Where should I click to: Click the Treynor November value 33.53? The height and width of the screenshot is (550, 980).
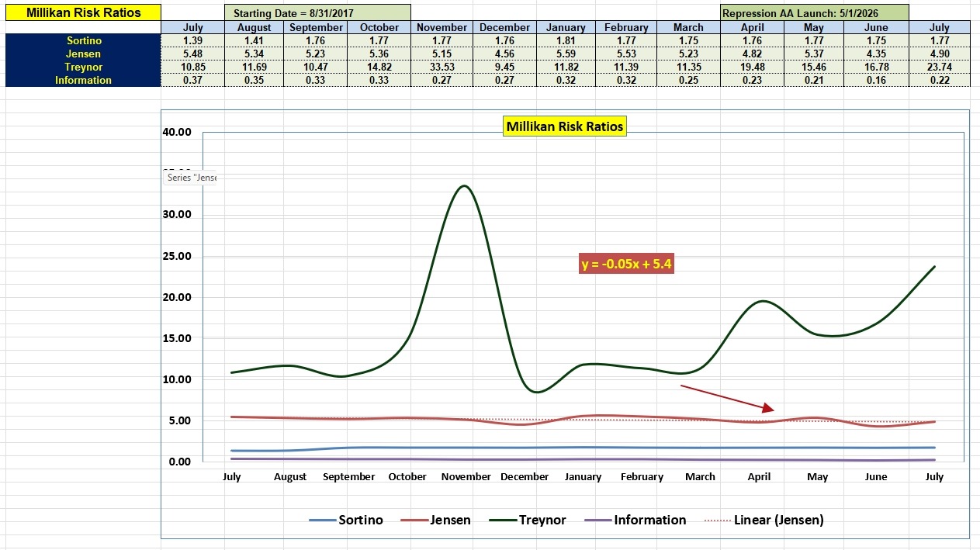point(442,67)
